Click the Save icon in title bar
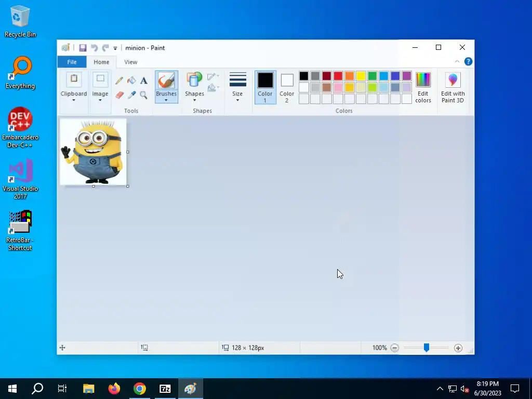The width and height of the screenshot is (532, 399). [83, 48]
